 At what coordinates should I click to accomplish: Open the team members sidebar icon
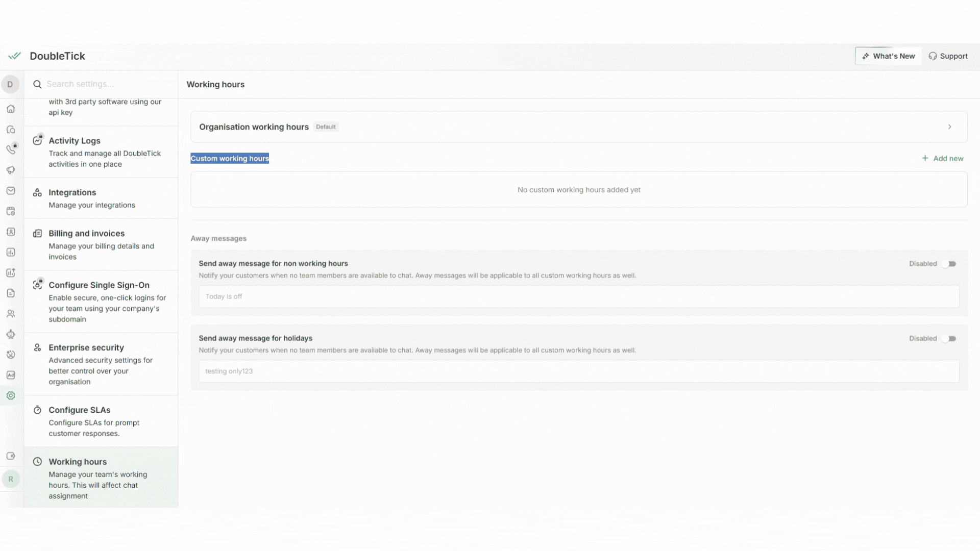coord(11,314)
